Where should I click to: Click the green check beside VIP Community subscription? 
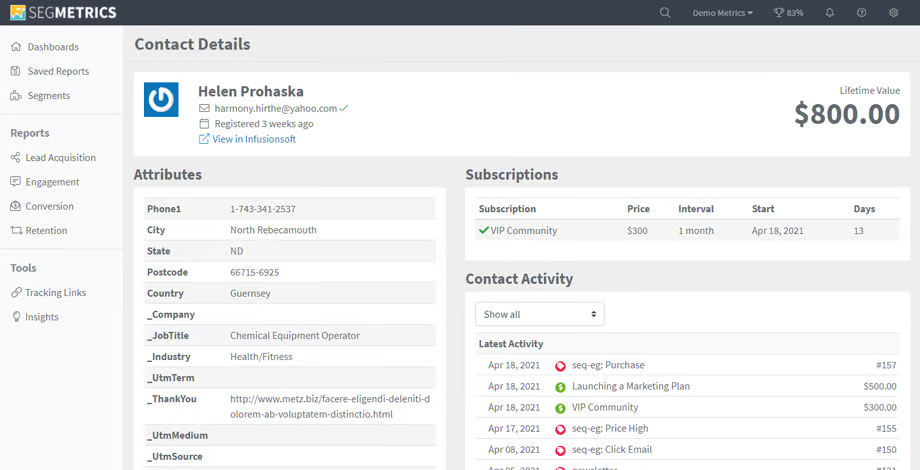point(484,231)
